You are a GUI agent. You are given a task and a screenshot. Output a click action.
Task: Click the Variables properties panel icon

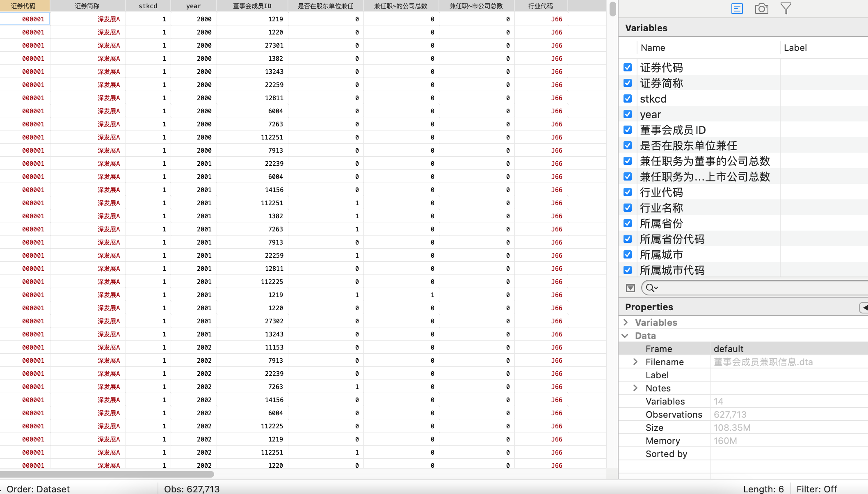click(x=737, y=9)
